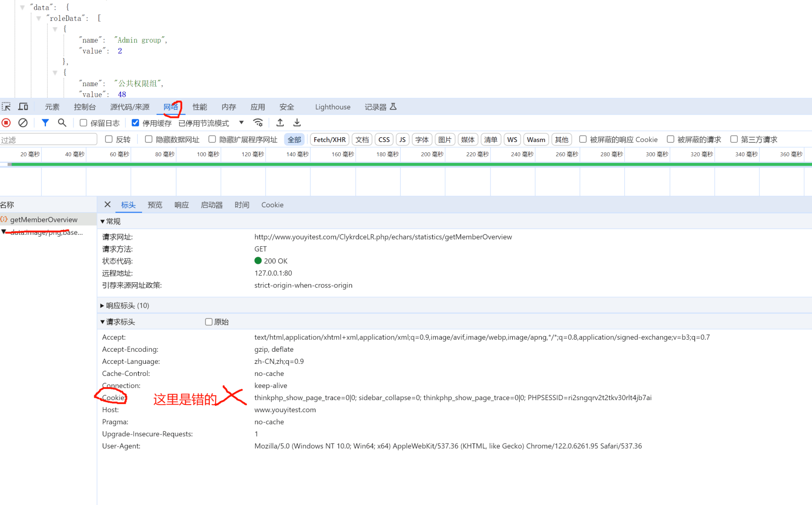Filter requests by media
This screenshot has height=505, width=812.
(467, 140)
